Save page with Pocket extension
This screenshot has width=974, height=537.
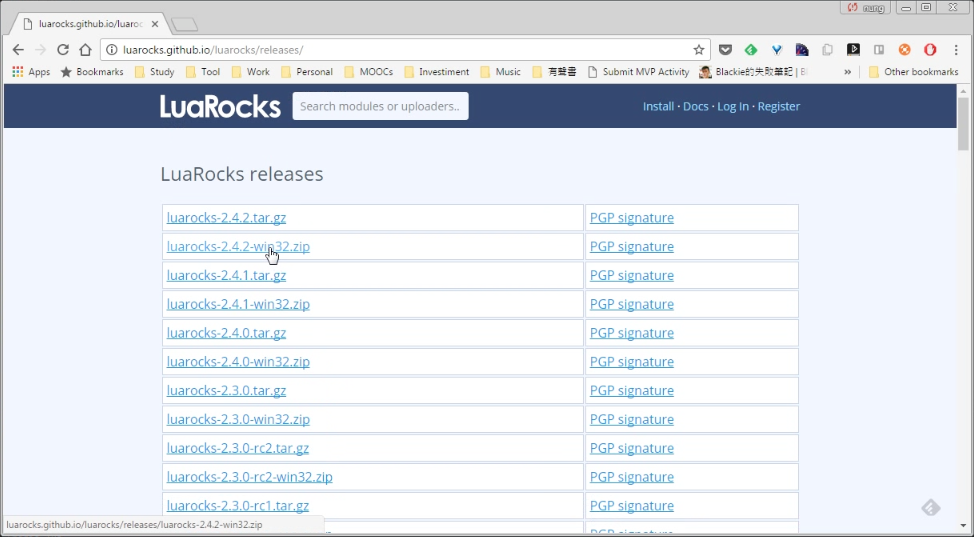click(x=725, y=50)
